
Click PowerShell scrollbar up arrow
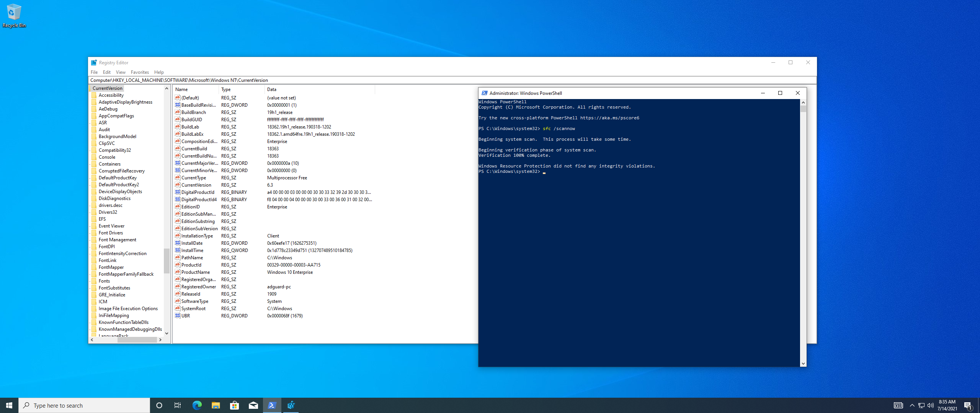[x=803, y=102]
